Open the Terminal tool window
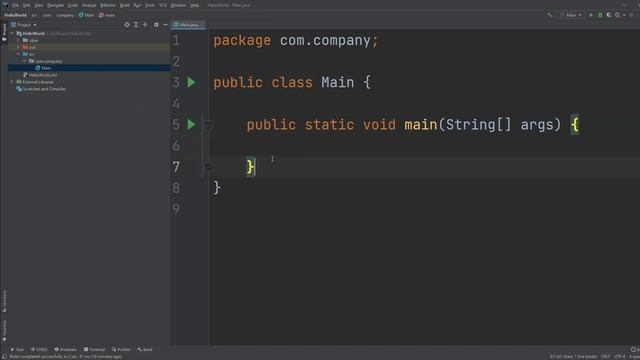This screenshot has width=640, height=360. pos(94,350)
